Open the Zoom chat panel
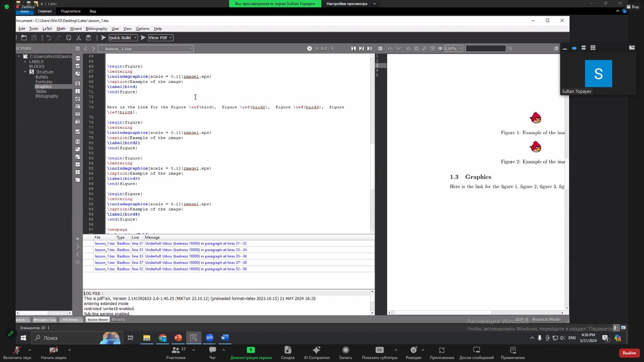The width and height of the screenshot is (644, 362). point(213,352)
